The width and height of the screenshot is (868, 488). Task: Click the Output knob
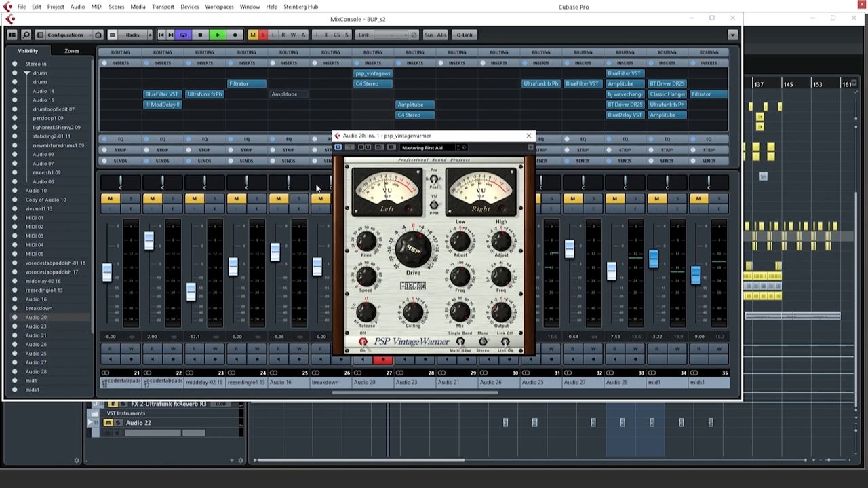[501, 312]
